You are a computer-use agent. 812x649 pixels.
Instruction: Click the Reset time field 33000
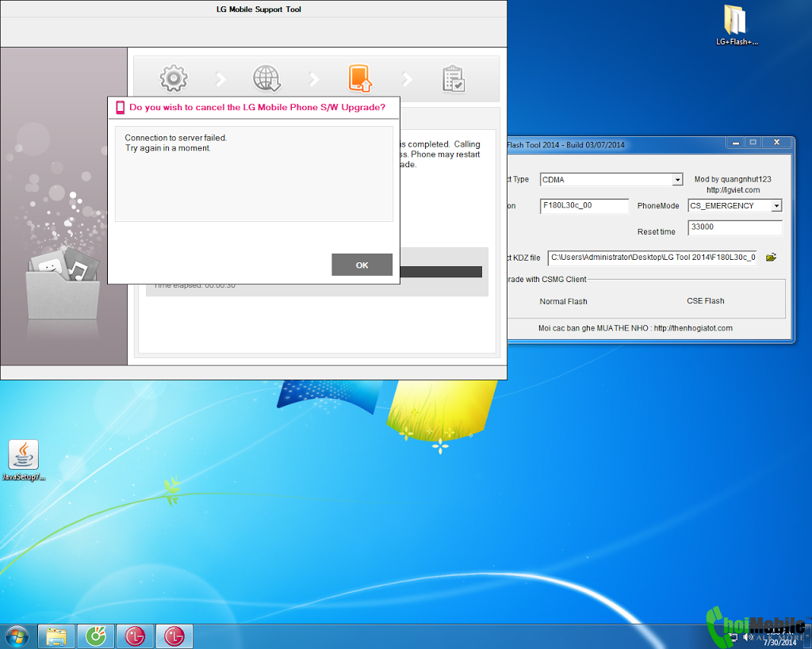(734, 227)
